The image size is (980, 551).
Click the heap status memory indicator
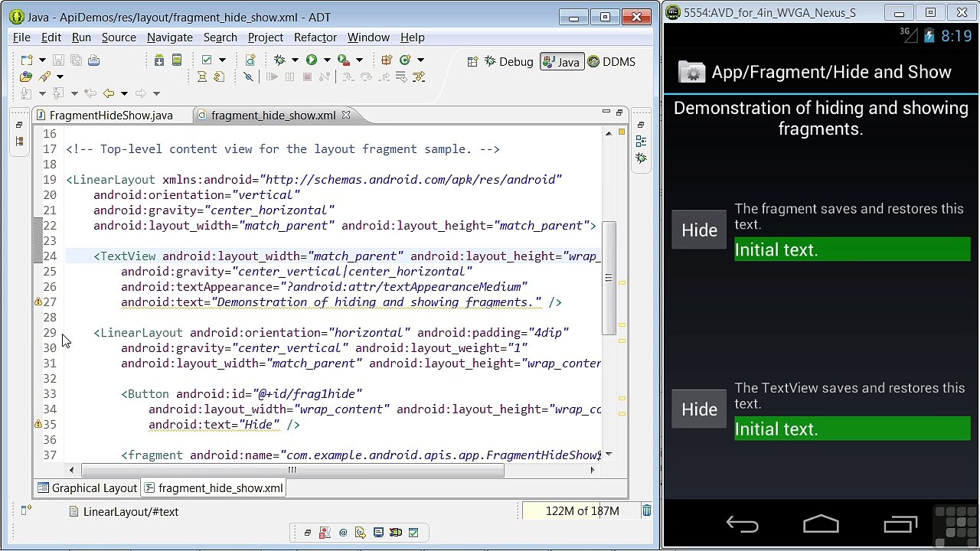[x=582, y=511]
